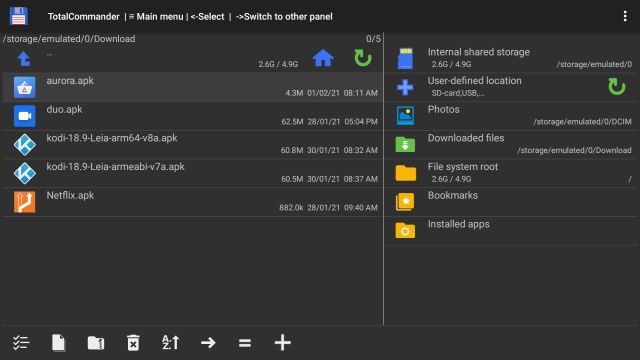The height and width of the screenshot is (360, 640).
Task: Click the copy/move file icon in bottom toolbar
Action: [x=58, y=342]
